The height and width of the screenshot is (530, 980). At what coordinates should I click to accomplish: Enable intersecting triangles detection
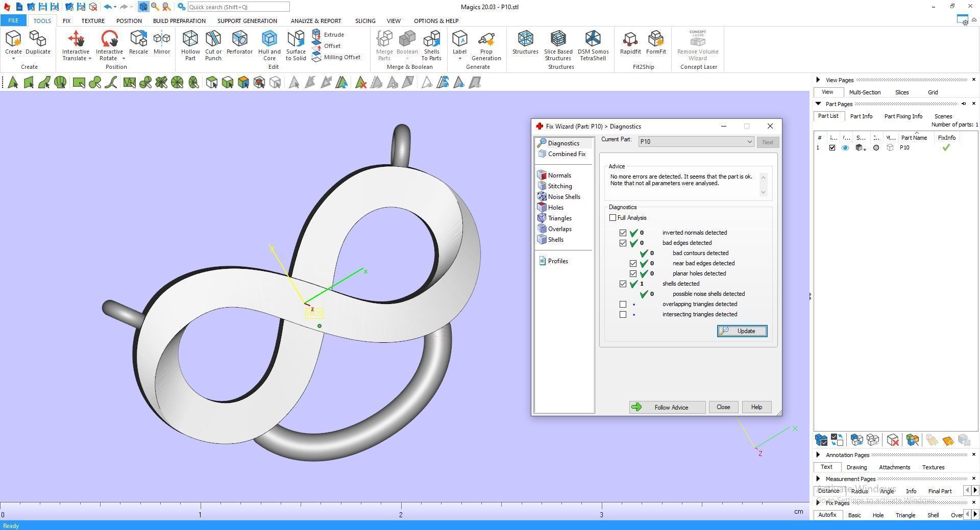tap(623, 314)
